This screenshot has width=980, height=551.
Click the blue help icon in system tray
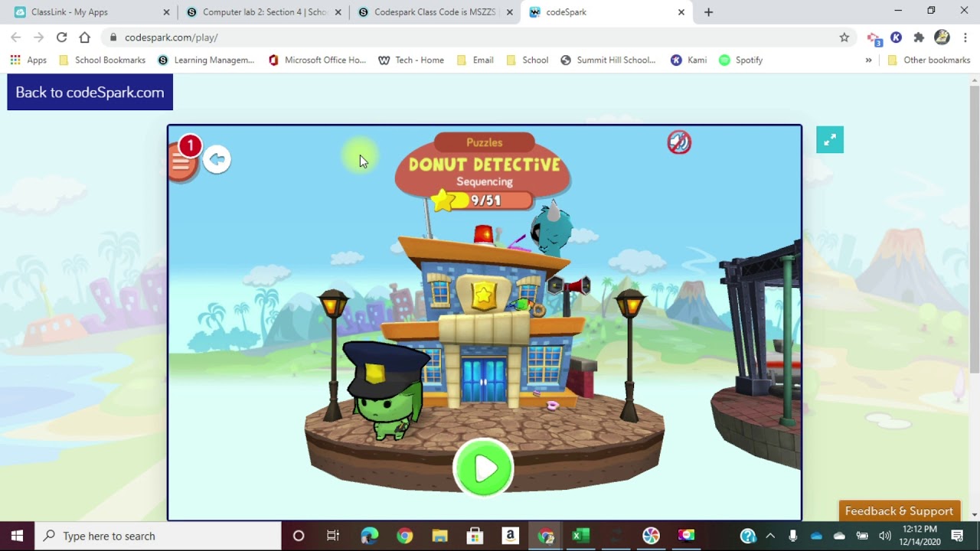[x=748, y=536]
